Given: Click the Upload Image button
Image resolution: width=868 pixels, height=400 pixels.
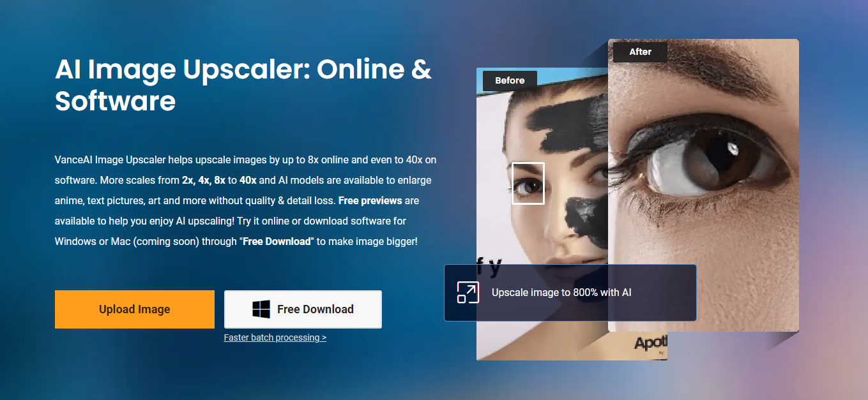Looking at the screenshot, I should [x=135, y=309].
